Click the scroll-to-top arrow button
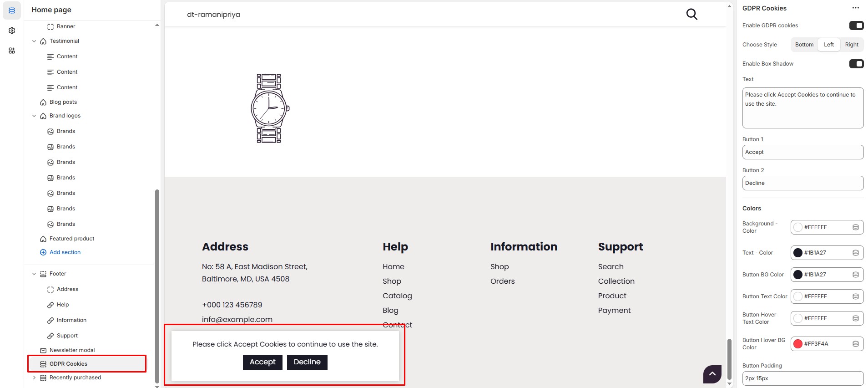This screenshot has width=868, height=388. pos(712,374)
